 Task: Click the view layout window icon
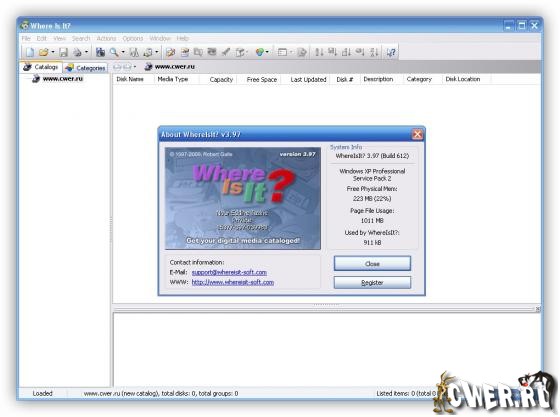[282, 52]
